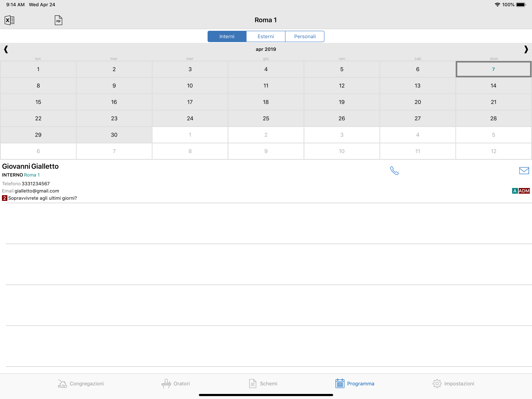The image size is (532, 399).
Task: Select April 30 on calendar
Action: click(114, 135)
